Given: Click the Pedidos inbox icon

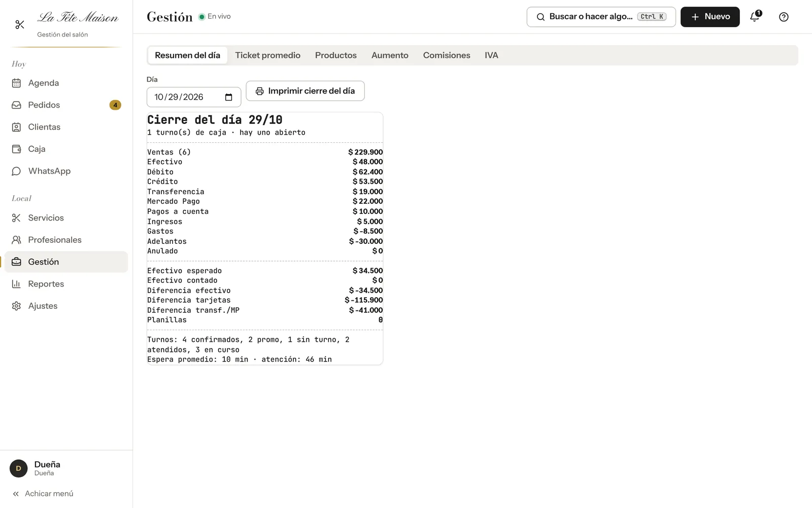Looking at the screenshot, I should (16, 105).
